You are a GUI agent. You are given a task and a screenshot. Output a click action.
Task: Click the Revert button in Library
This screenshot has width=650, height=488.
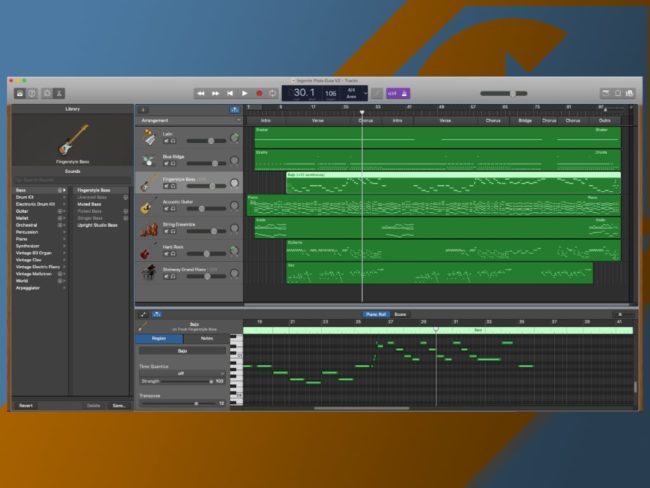point(26,405)
